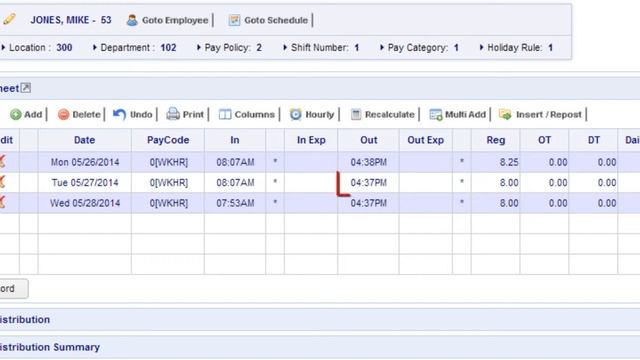Open Goto Employee link
Image resolution: width=640 pixels, height=360 pixels.
175,20
